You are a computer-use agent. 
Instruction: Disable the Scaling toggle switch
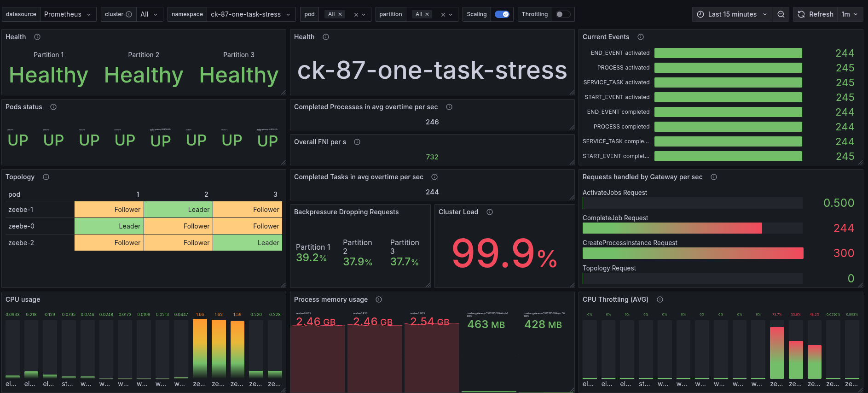click(502, 14)
